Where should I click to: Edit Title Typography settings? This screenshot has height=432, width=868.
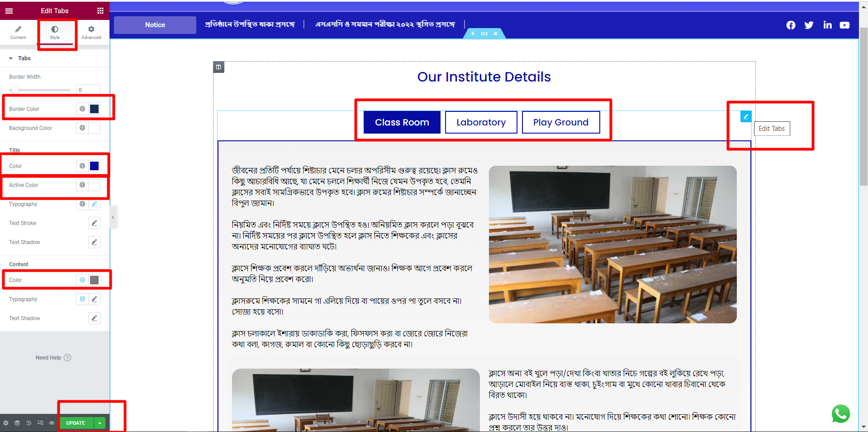(x=94, y=204)
